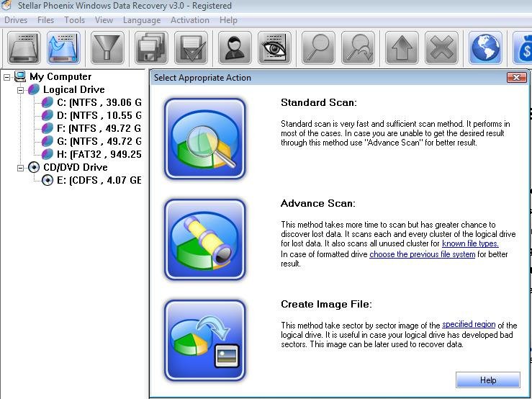532x399 pixels.
Task: Click the 'specified region' link
Action: 469,324
